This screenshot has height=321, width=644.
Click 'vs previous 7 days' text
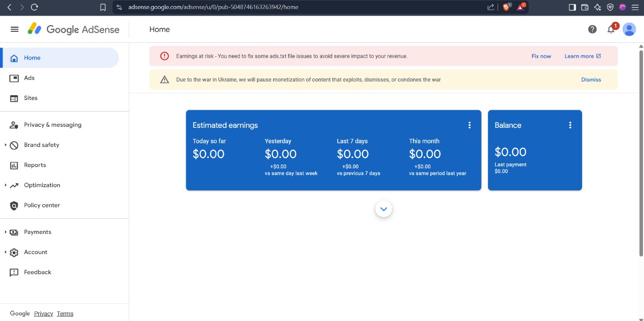click(359, 173)
